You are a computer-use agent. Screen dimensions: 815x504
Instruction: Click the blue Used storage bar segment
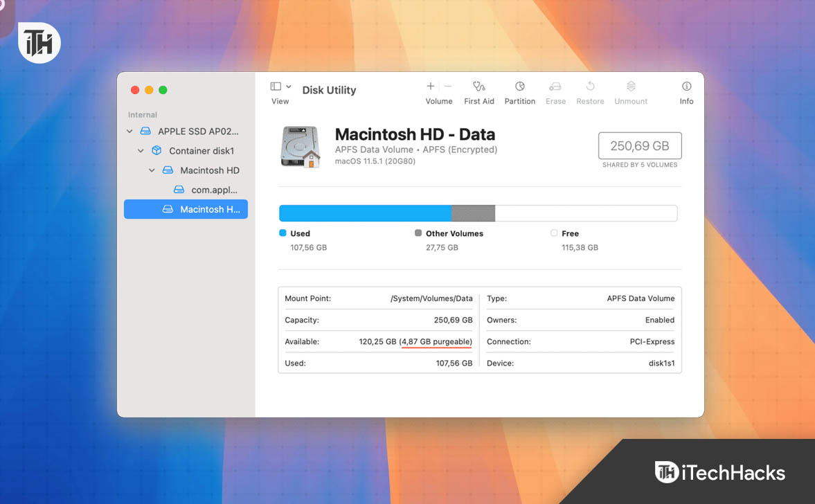point(364,213)
